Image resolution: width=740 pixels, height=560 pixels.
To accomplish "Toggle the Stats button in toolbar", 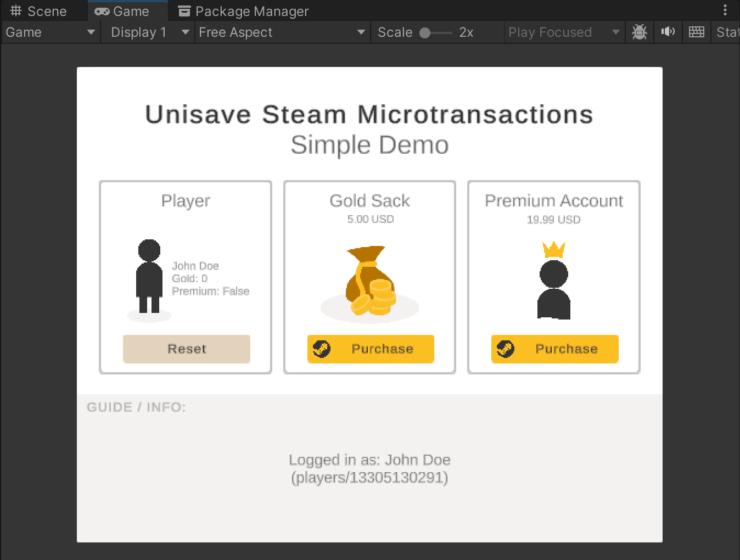I will click(727, 32).
